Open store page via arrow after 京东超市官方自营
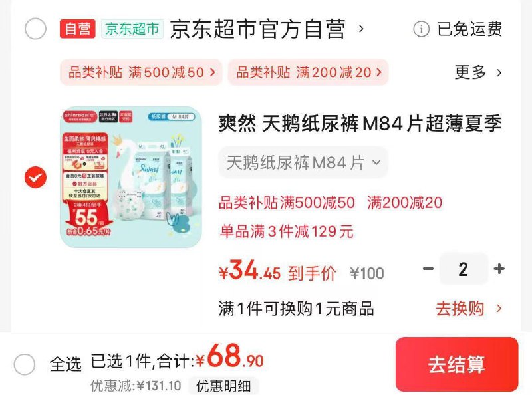532x395 pixels. click(x=361, y=29)
